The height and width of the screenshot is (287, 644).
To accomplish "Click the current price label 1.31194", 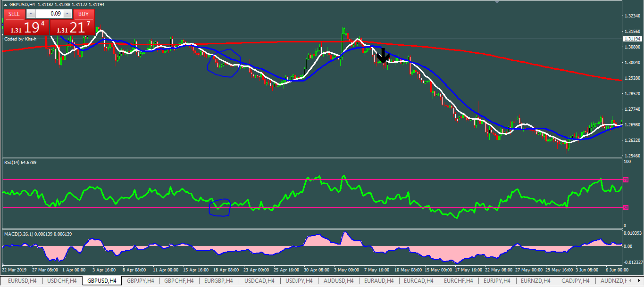I will (x=631, y=39).
